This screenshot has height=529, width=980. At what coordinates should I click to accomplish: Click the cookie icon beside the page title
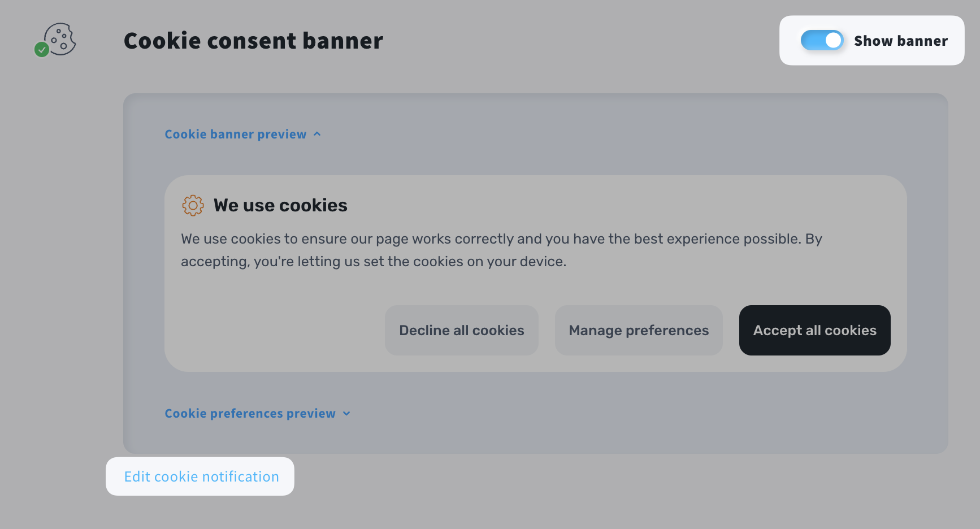click(60, 38)
